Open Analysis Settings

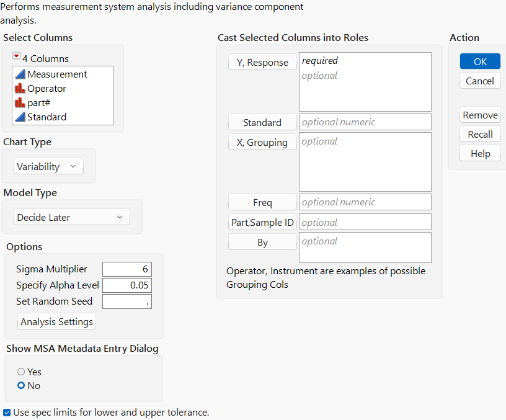(56, 322)
